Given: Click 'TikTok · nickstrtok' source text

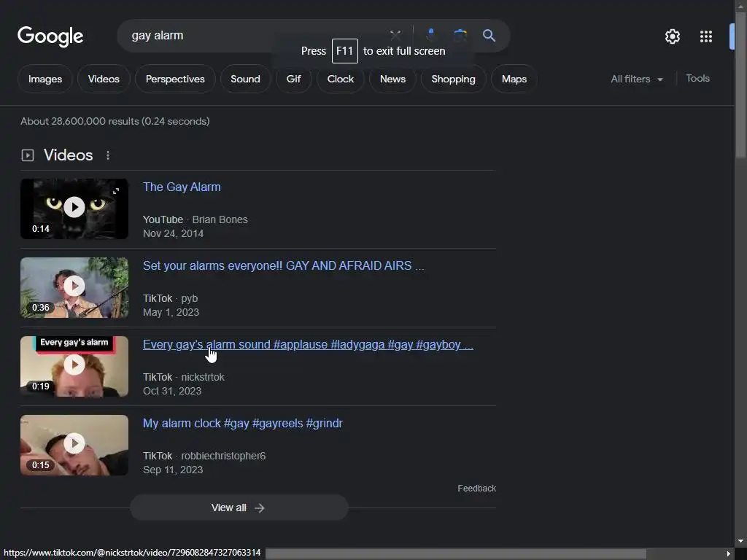Looking at the screenshot, I should [183, 377].
